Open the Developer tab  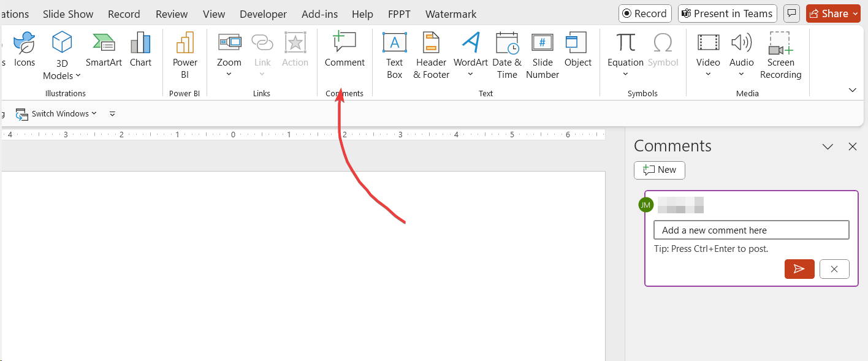pyautogui.click(x=263, y=14)
